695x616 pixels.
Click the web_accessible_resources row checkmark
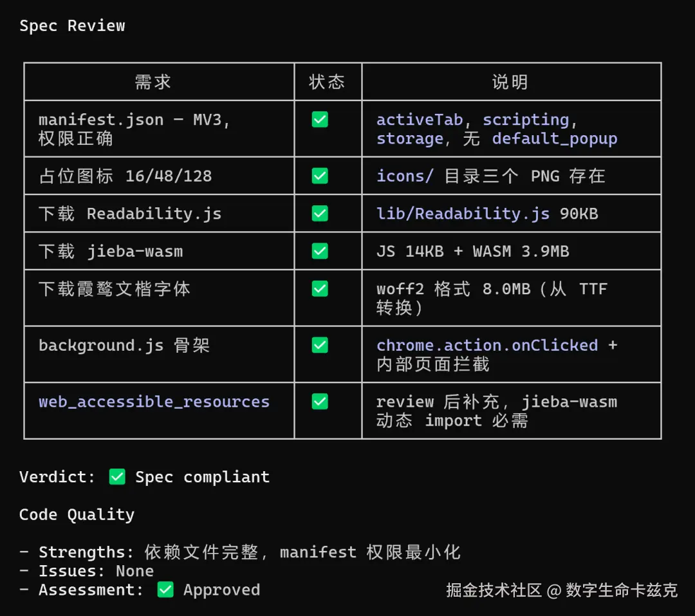320,402
